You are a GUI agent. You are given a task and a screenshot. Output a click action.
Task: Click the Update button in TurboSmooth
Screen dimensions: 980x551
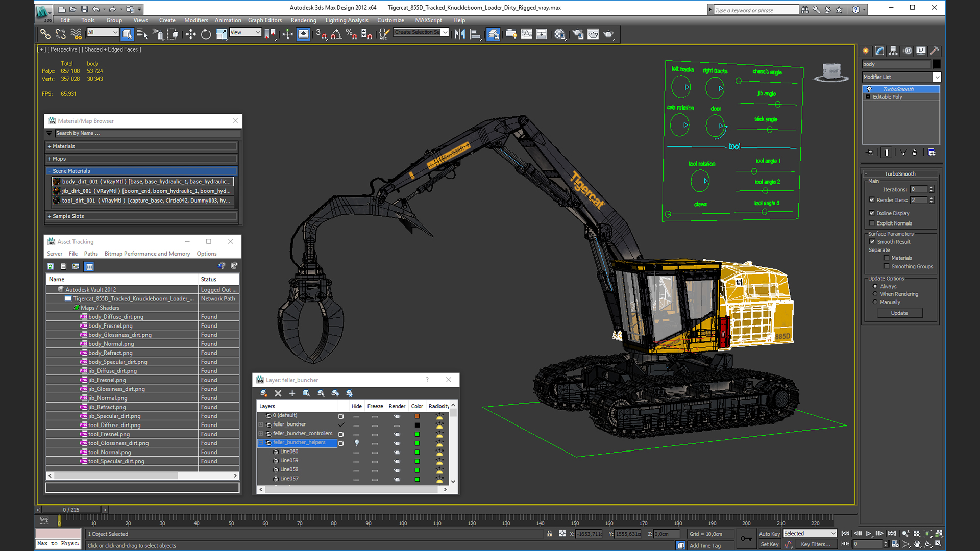pyautogui.click(x=899, y=313)
